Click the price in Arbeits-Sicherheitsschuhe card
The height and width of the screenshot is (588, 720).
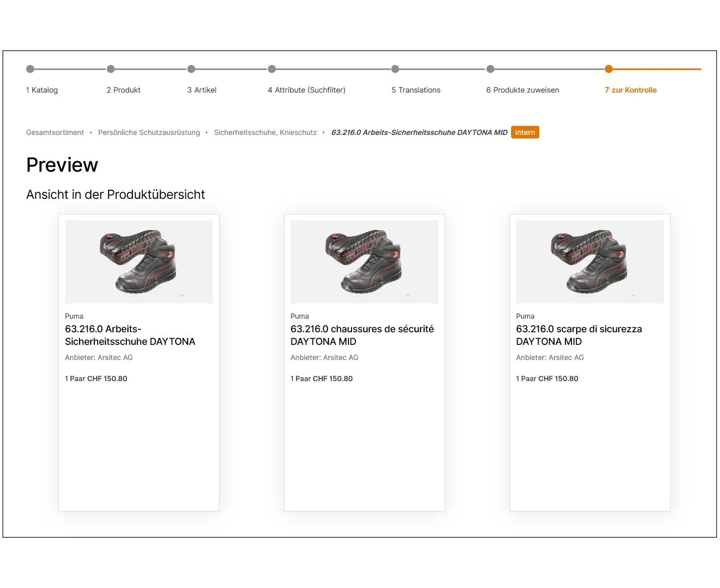pos(96,379)
